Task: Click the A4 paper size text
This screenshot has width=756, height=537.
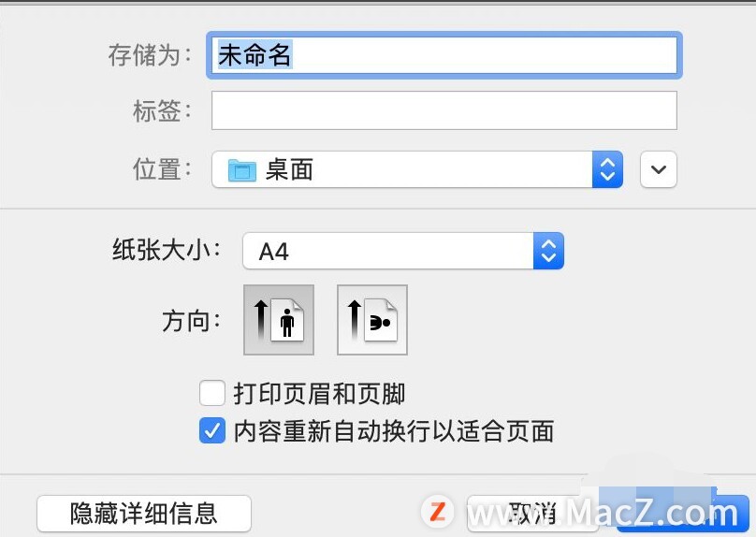Action: (273, 252)
